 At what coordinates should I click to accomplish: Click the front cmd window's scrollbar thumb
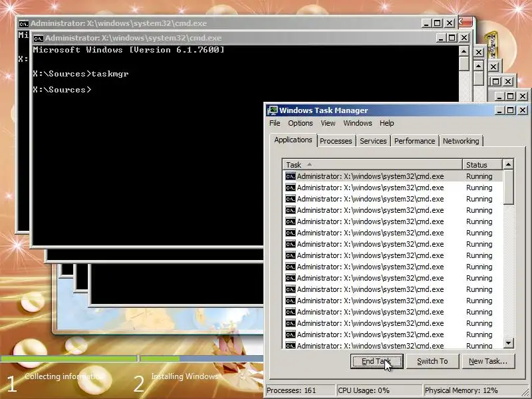464,64
